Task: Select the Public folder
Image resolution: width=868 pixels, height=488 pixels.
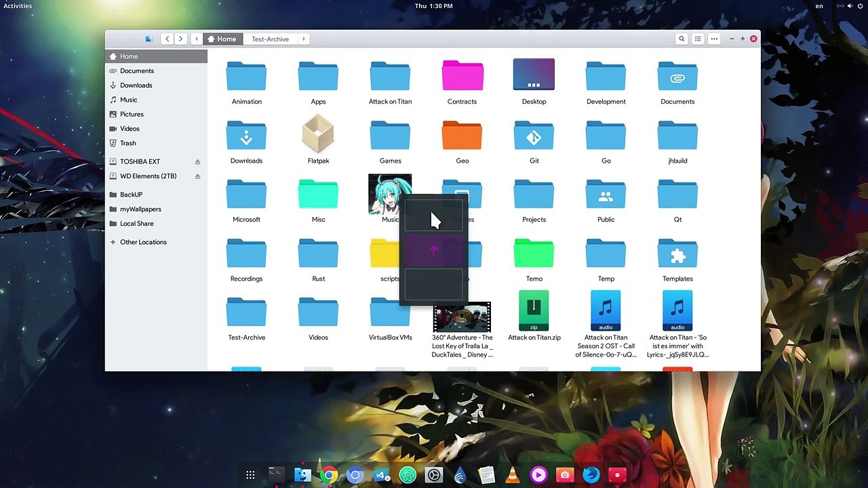Action: [x=606, y=194]
